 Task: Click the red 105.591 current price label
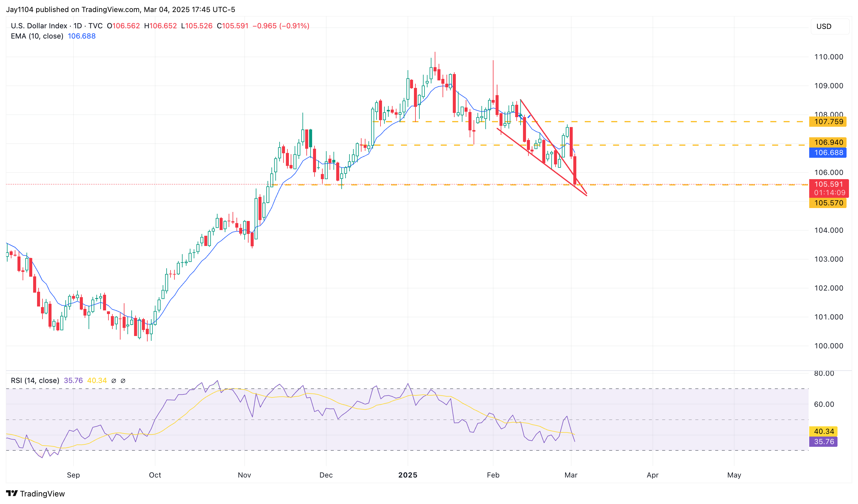829,184
